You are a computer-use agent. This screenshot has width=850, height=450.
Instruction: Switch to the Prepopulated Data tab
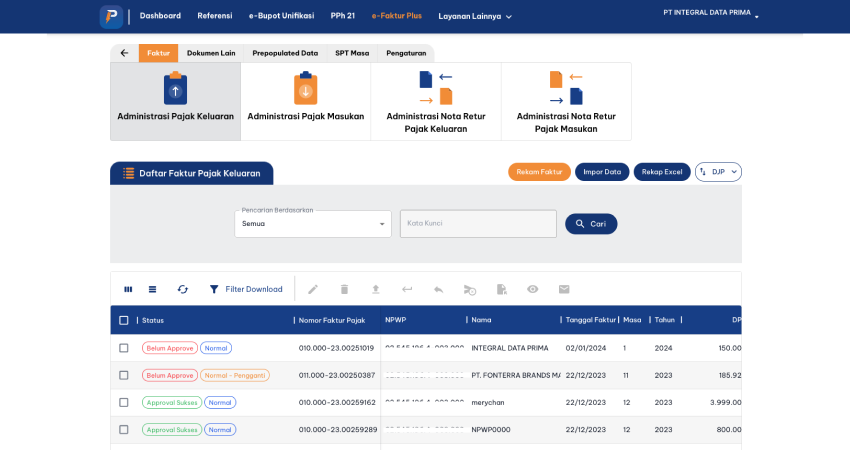285,53
